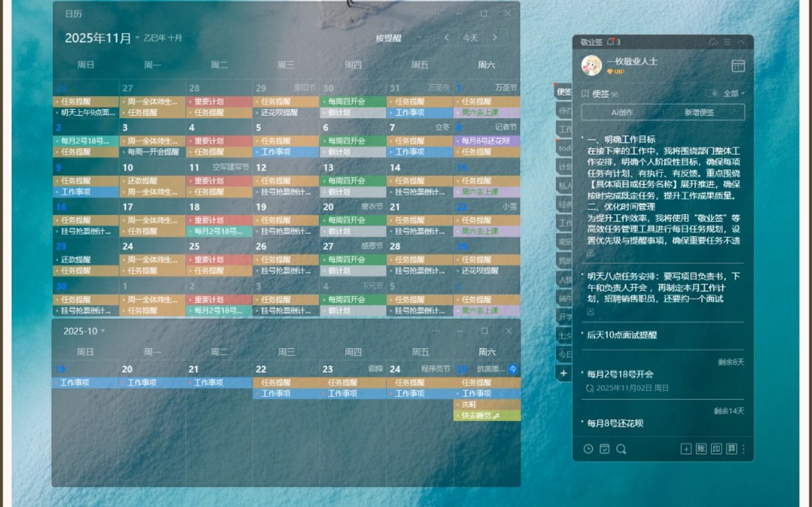Open the 账 bookkeeping icon
812x507 pixels.
click(x=701, y=449)
